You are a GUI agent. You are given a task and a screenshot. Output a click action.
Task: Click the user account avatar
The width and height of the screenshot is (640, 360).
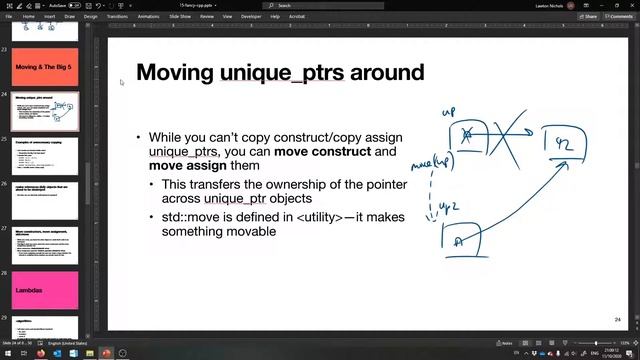pos(571,6)
